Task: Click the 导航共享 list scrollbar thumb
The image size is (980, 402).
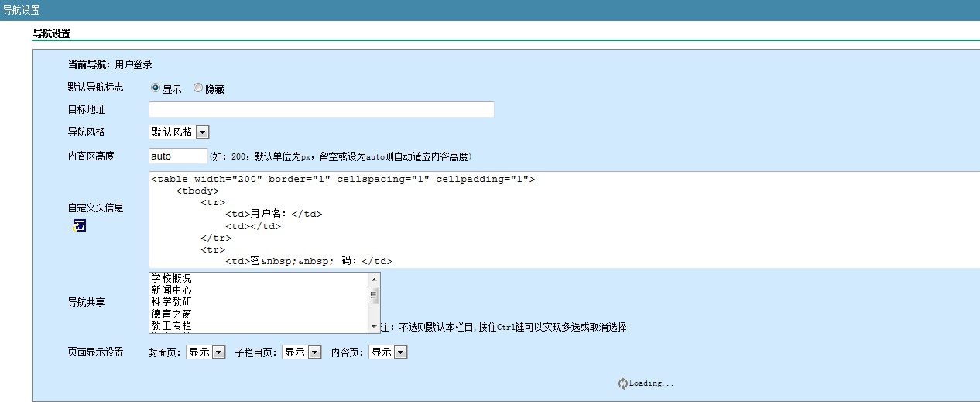Action: tap(375, 295)
